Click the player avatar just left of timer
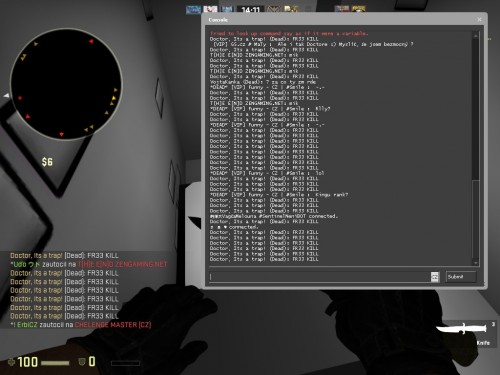This screenshot has width=500, height=375. [227, 9]
